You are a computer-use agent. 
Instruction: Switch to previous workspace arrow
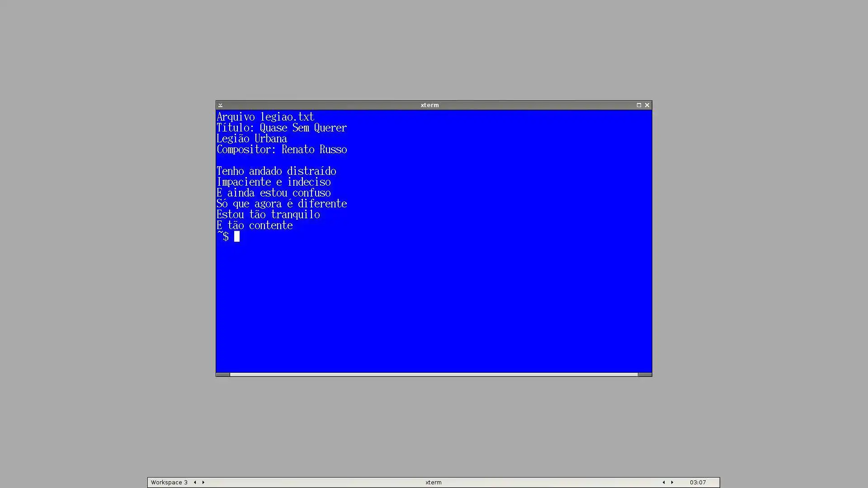pos(195,482)
